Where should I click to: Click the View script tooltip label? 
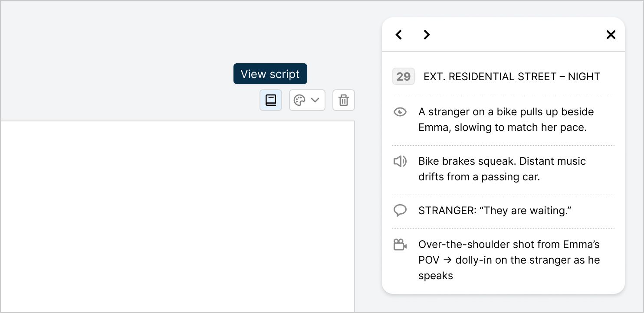pos(270,74)
